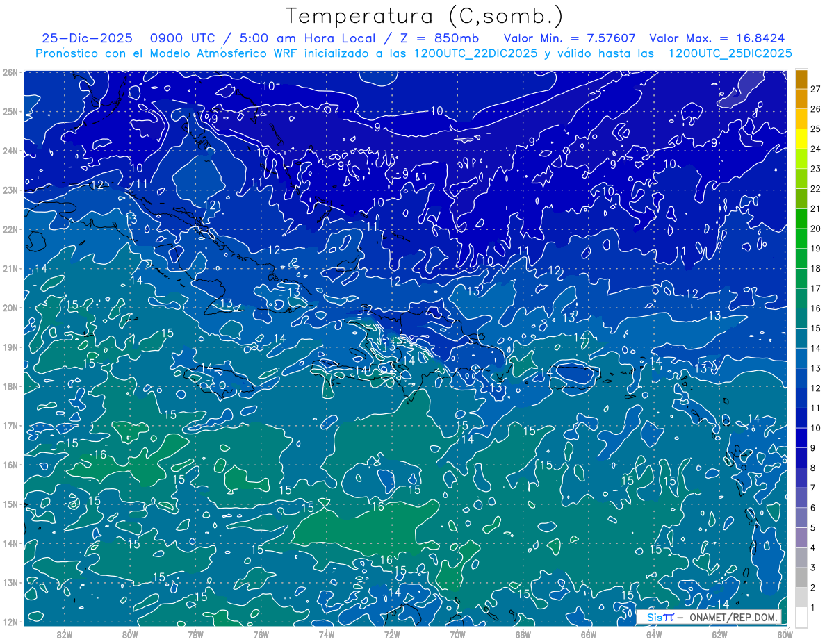Select the date text '25-Dic-2025'
834x644 pixels.
point(87,38)
